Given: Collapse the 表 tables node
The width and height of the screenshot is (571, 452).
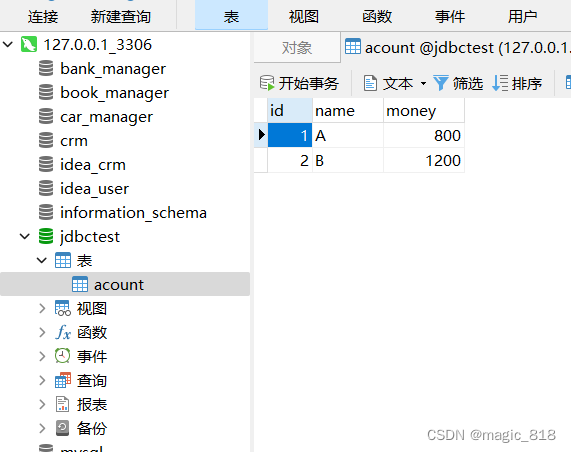Looking at the screenshot, I should coord(42,260).
